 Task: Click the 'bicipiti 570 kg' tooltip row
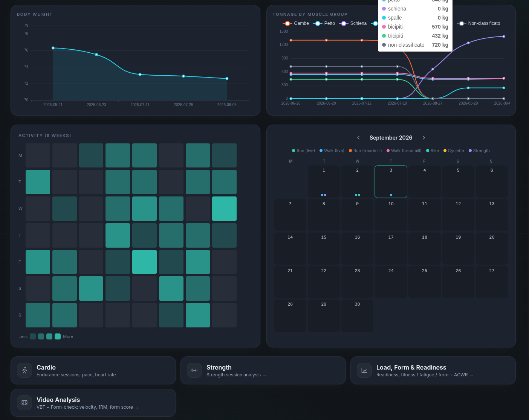click(x=415, y=27)
